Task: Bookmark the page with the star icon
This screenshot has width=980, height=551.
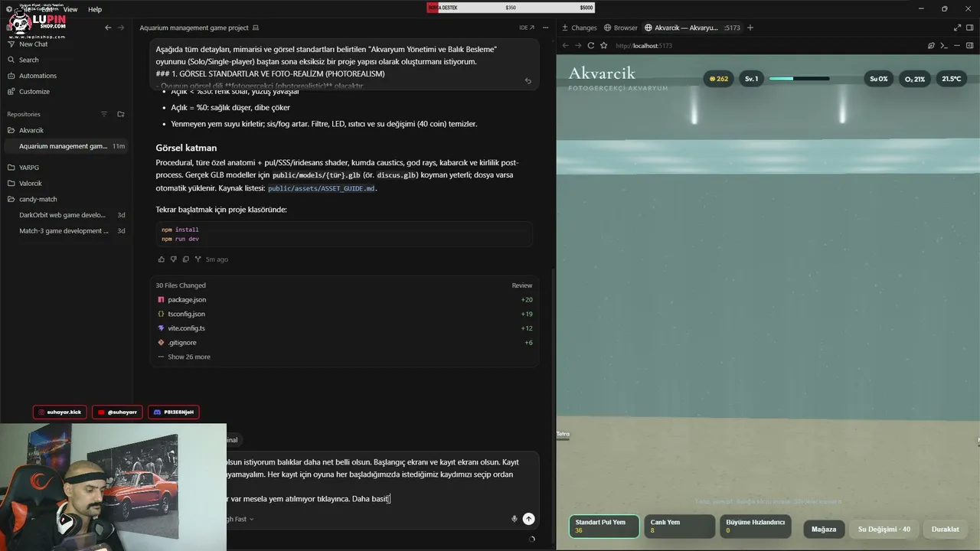Action: click(x=603, y=46)
